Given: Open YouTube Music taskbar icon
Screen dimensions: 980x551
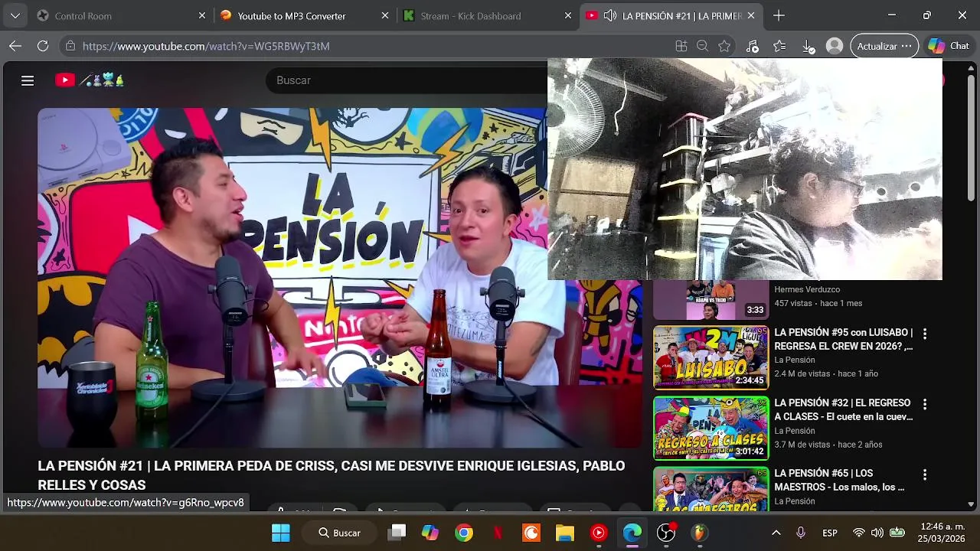Looking at the screenshot, I should [x=599, y=533].
